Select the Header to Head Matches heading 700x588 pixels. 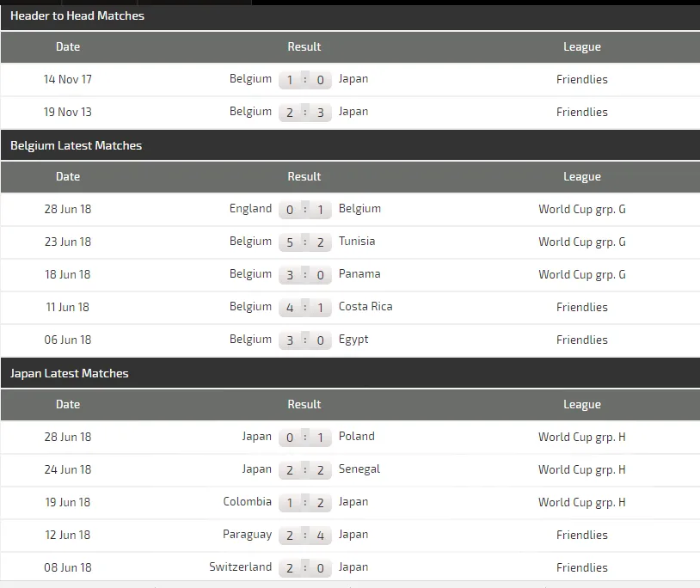pos(77,15)
